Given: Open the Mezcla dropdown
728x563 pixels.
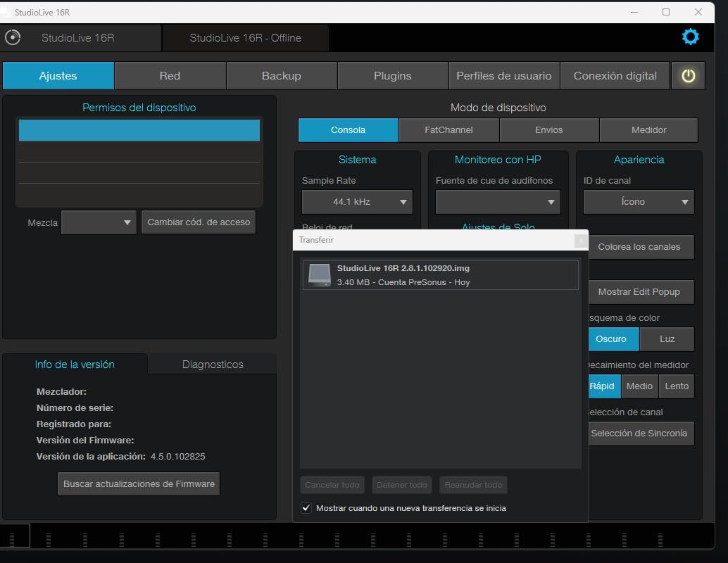Looking at the screenshot, I should tap(99, 222).
